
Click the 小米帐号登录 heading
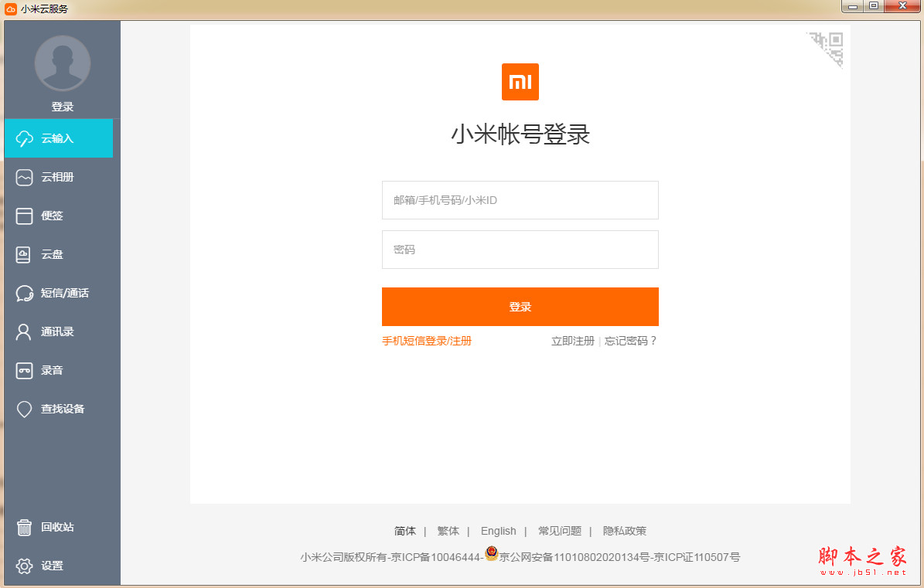point(520,134)
